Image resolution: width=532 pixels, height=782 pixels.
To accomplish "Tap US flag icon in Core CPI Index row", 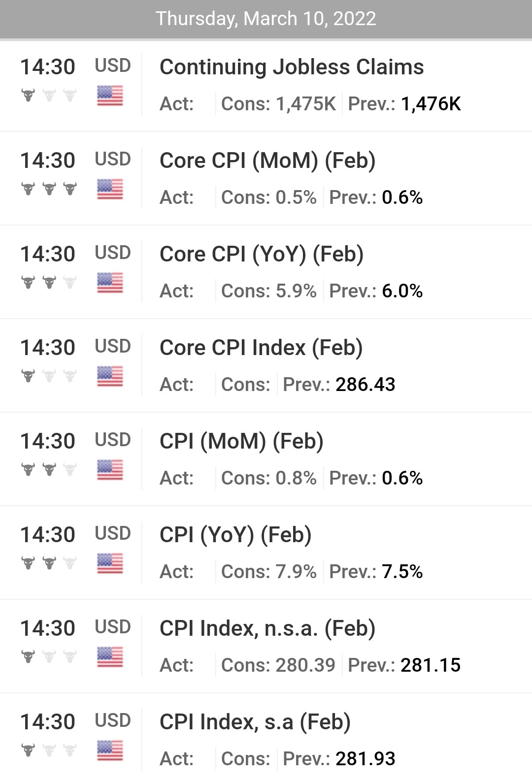I will [x=110, y=376].
